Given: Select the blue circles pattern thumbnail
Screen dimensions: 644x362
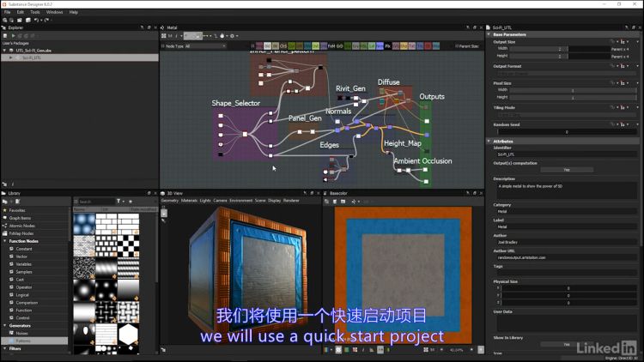Looking at the screenshot, I should (x=84, y=224).
